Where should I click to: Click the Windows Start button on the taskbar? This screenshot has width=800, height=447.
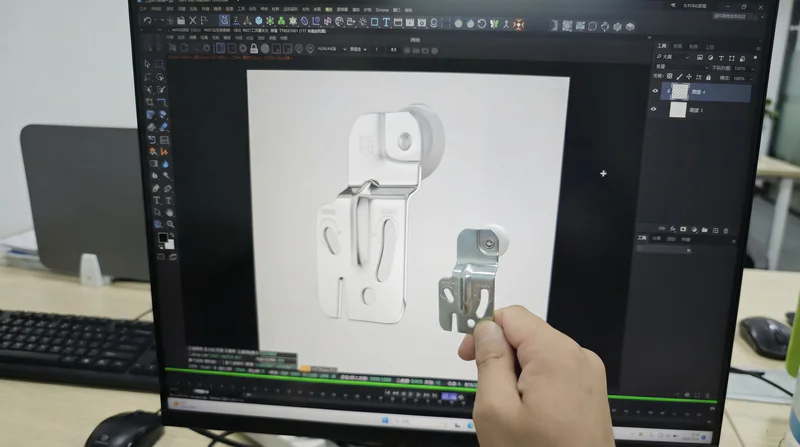click(x=385, y=420)
